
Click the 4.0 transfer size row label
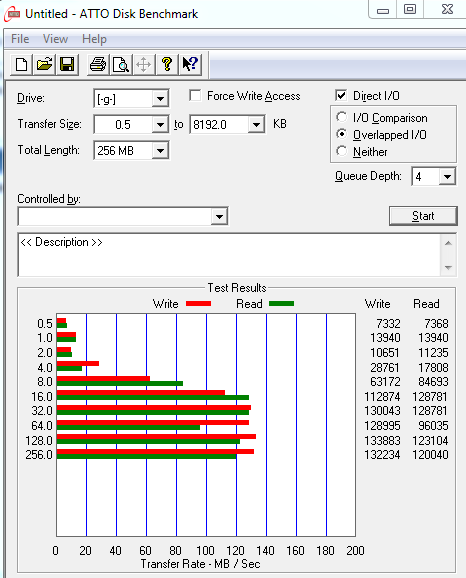click(x=45, y=368)
